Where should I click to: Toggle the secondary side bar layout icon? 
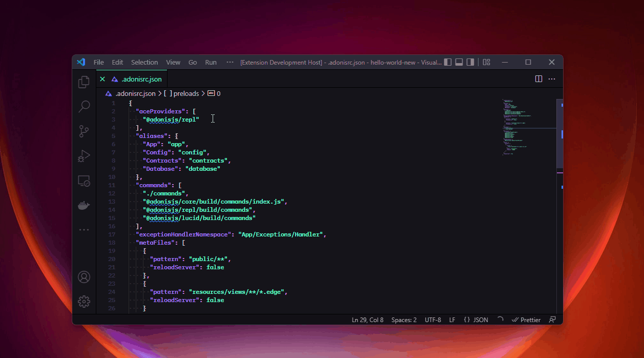pyautogui.click(x=470, y=62)
